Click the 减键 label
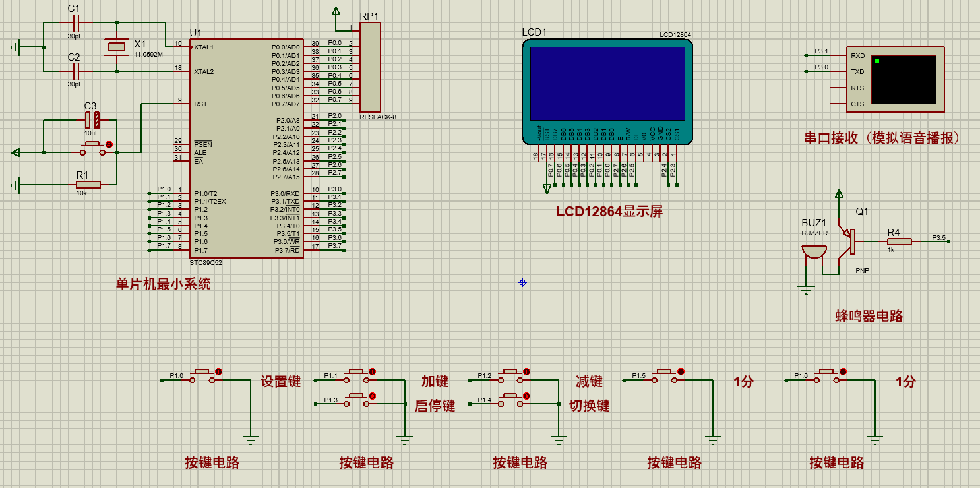This screenshot has height=488, width=980. 589,381
